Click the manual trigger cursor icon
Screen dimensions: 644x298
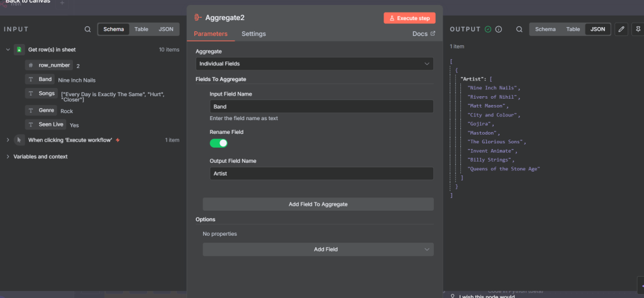coord(19,140)
